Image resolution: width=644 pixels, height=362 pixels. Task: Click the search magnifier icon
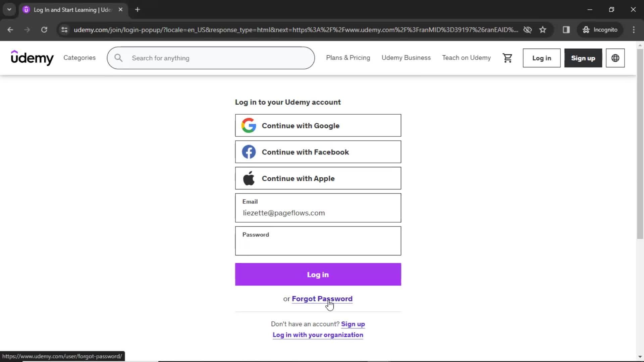(118, 58)
